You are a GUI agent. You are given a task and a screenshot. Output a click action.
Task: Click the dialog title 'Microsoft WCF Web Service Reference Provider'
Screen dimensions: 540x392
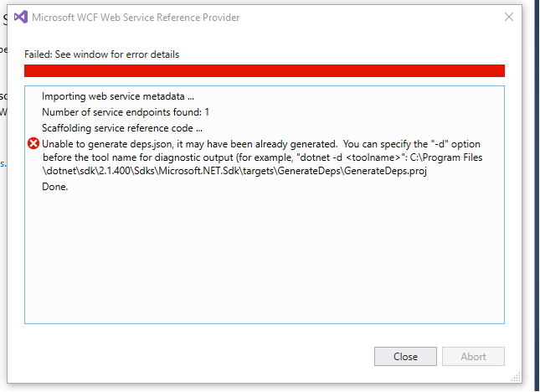pyautogui.click(x=136, y=18)
